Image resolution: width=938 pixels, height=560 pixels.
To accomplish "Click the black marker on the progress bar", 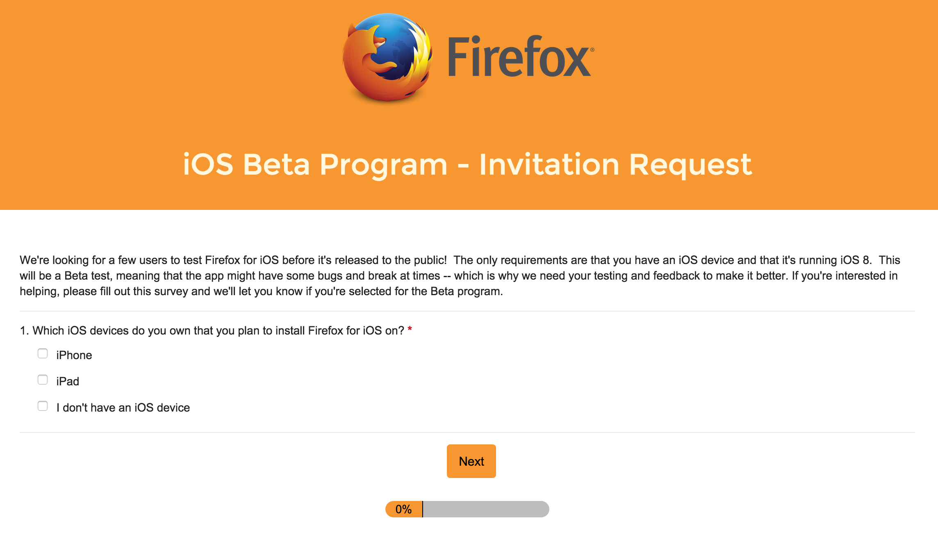I will tap(423, 509).
